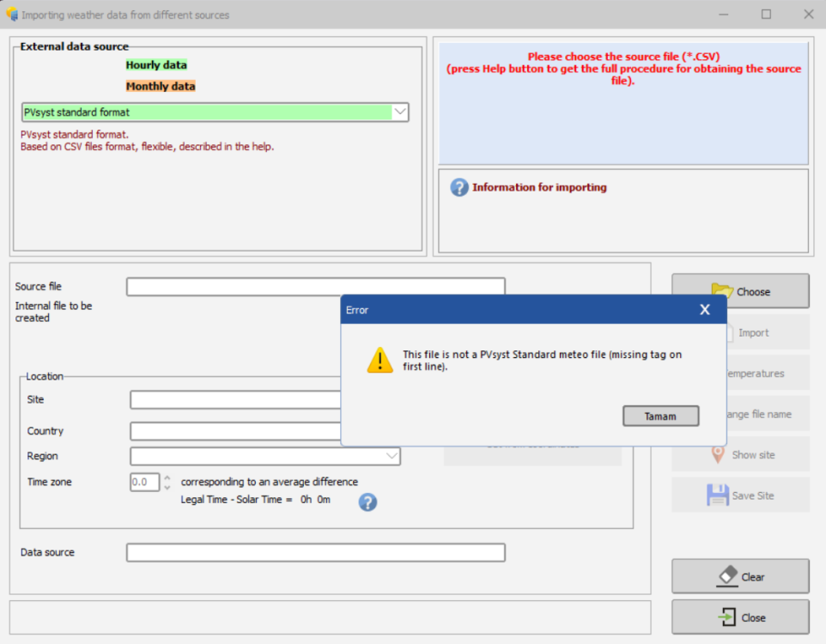Viewport: 826px width, 644px height.
Task: Click the Site name input field
Action: pos(236,400)
